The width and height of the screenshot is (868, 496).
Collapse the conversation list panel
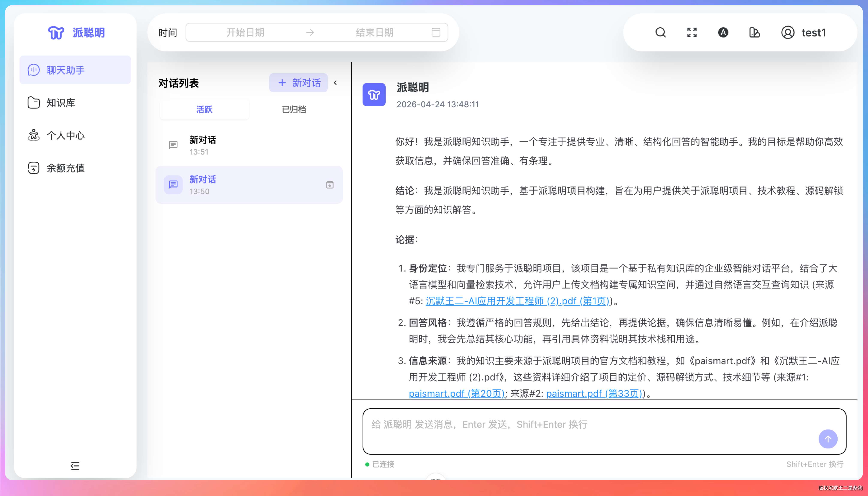335,83
